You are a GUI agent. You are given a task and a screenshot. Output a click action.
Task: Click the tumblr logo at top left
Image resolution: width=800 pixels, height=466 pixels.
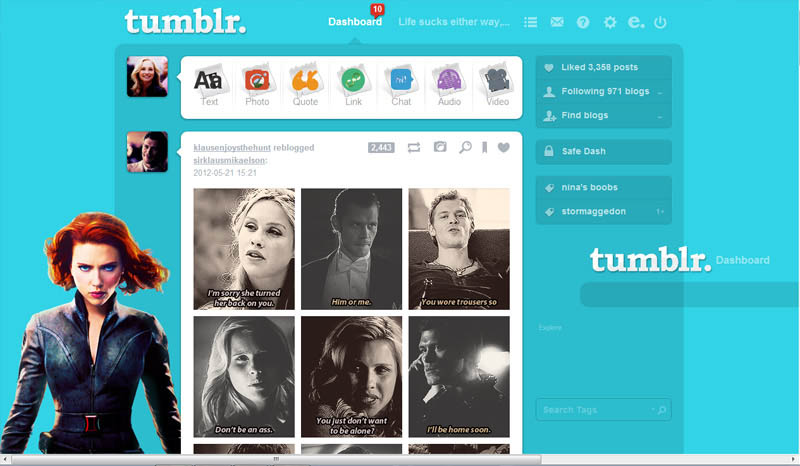(185, 22)
